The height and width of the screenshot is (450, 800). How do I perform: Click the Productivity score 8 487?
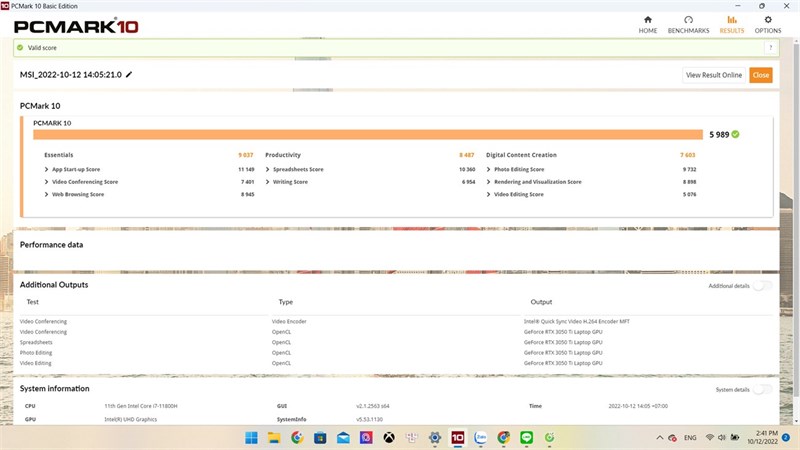pos(466,155)
